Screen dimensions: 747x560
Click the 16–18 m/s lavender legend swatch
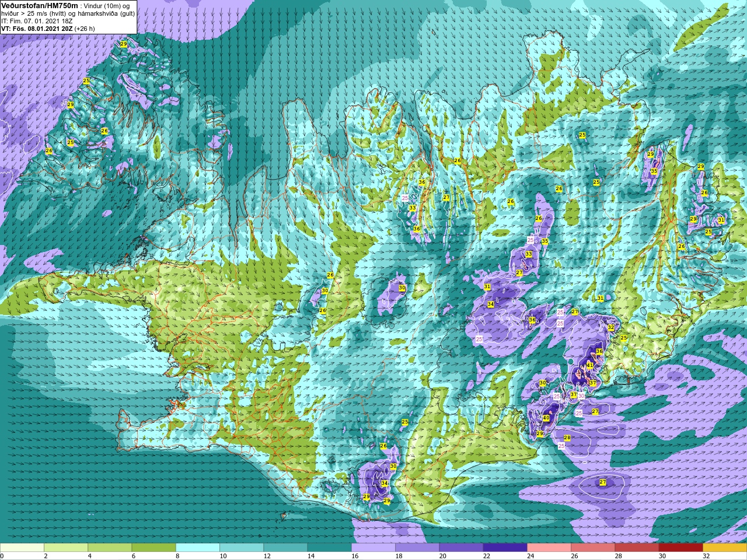[373, 548]
